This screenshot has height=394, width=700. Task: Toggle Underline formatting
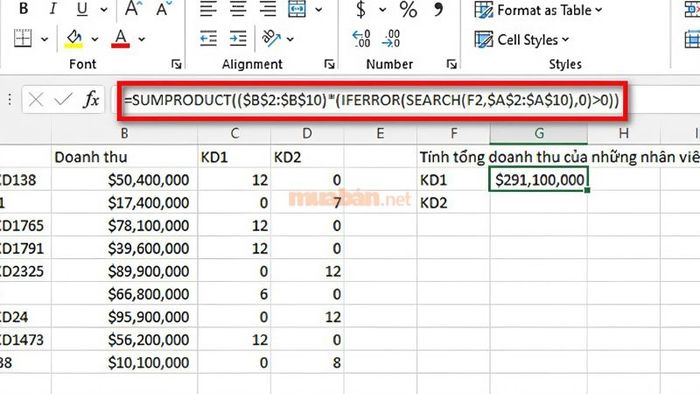(x=82, y=9)
